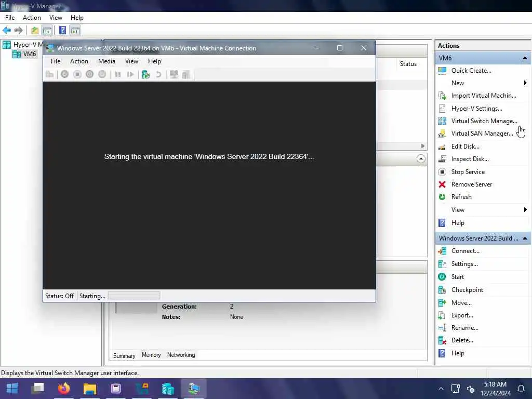Click the Start power icon in VM toolbar
Image resolution: width=532 pixels, height=399 pixels.
click(x=64, y=74)
